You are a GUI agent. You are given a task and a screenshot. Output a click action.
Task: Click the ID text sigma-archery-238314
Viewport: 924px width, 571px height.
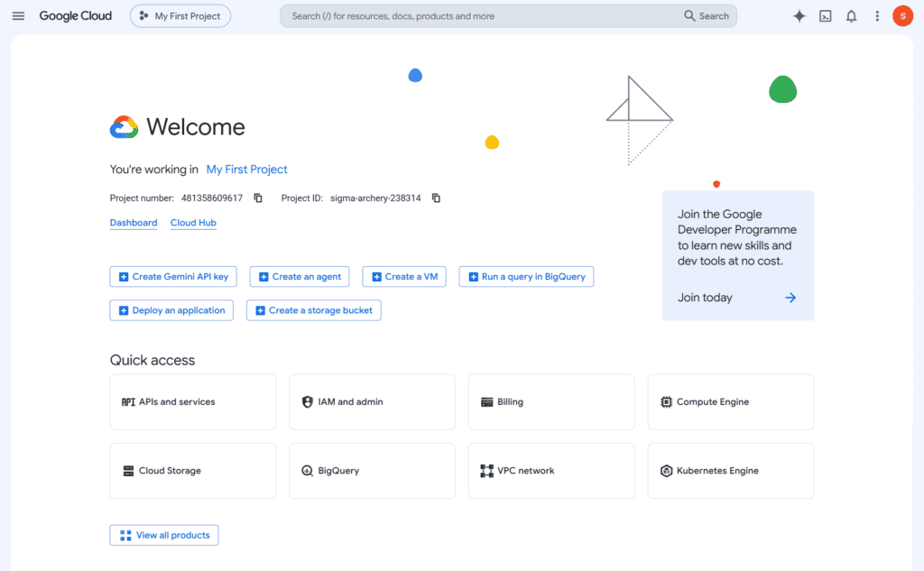click(375, 198)
